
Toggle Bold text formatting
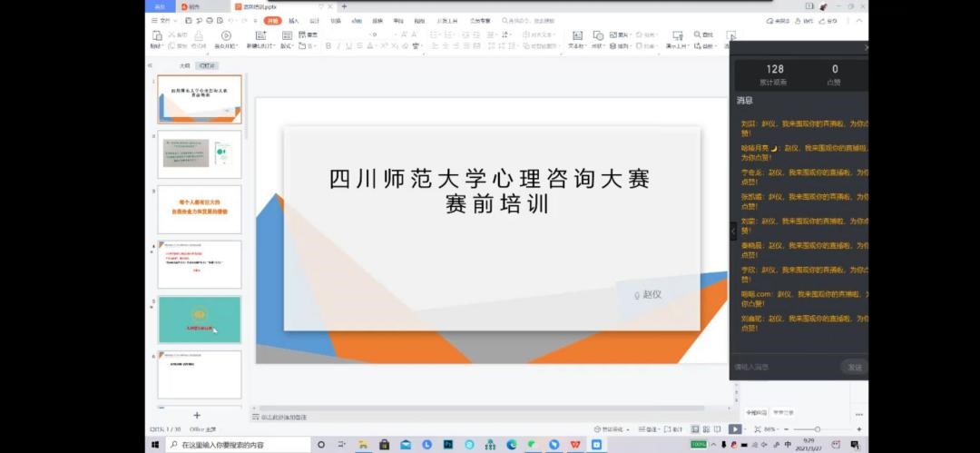coord(328,46)
